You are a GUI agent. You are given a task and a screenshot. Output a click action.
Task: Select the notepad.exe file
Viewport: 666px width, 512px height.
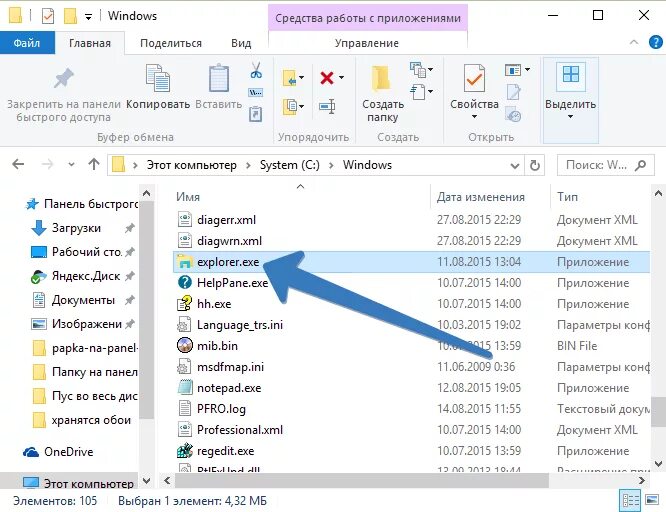[x=229, y=388]
